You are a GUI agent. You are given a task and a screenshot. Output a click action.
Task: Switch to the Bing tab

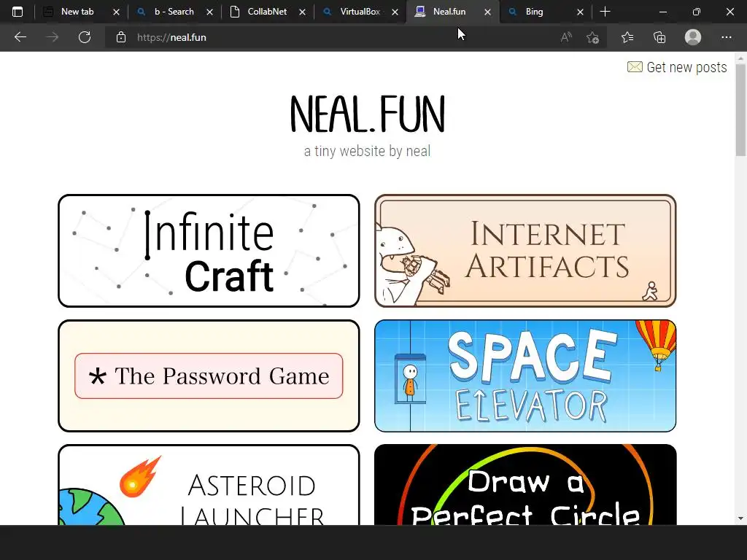click(x=534, y=12)
